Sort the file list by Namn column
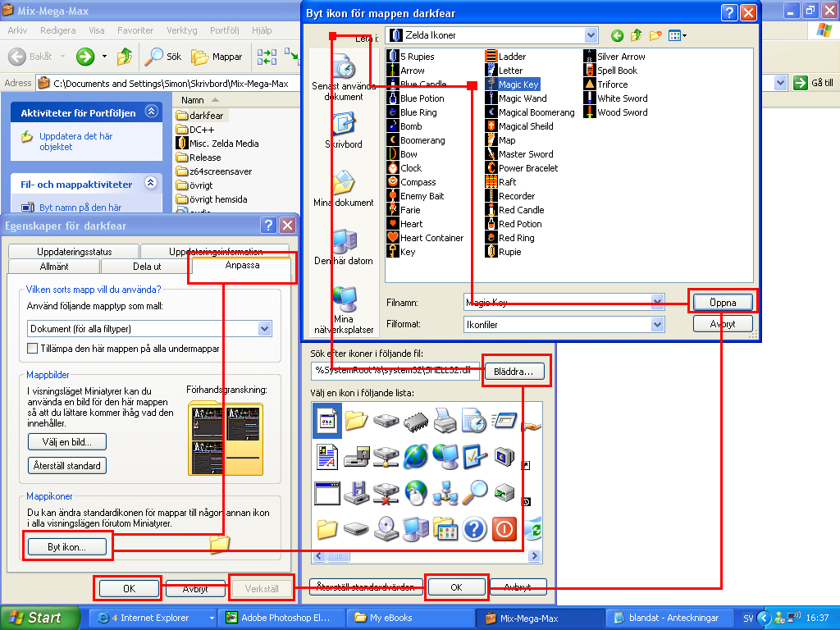 192,100
